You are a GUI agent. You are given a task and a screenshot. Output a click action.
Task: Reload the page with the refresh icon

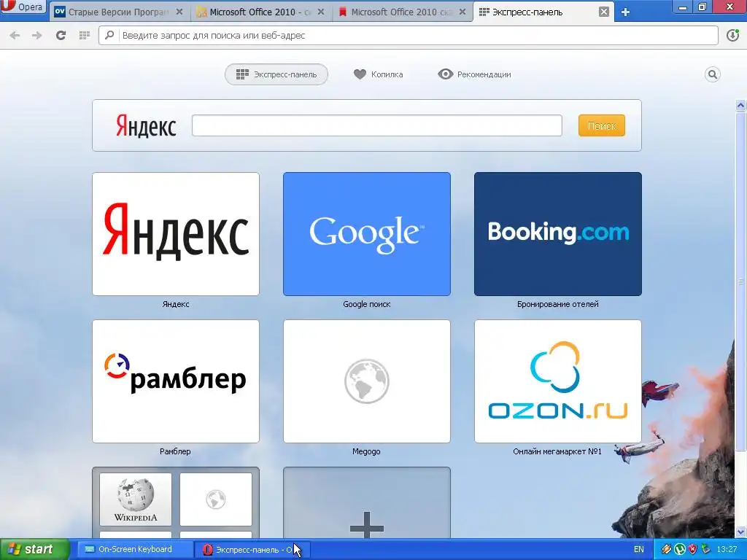tap(61, 35)
